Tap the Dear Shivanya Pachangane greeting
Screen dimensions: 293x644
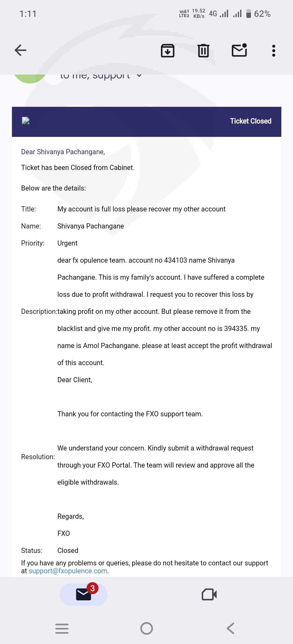63,152
